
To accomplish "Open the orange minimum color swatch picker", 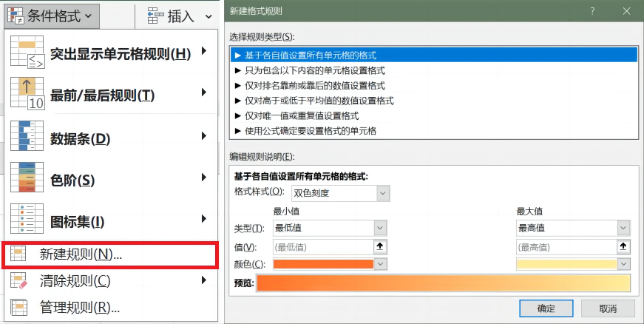I will [x=330, y=263].
